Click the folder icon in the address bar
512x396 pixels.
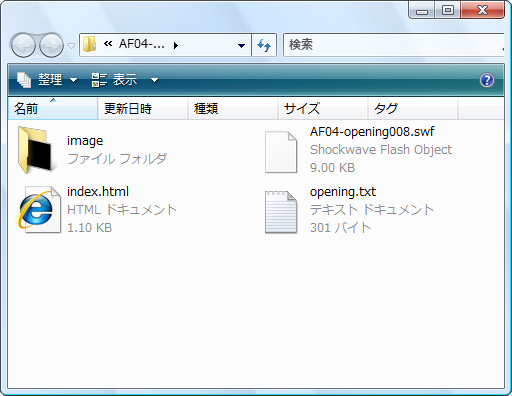tap(89, 44)
